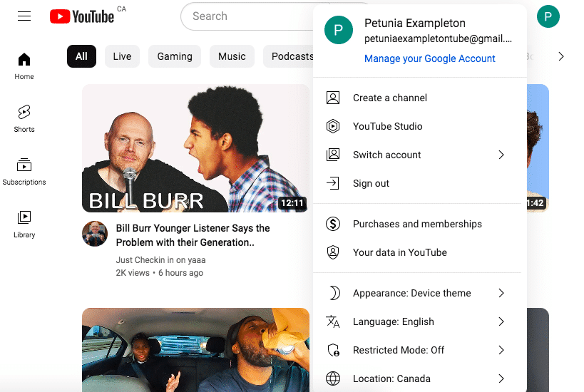Expand Location options chevron
584x392 pixels.
(x=501, y=378)
